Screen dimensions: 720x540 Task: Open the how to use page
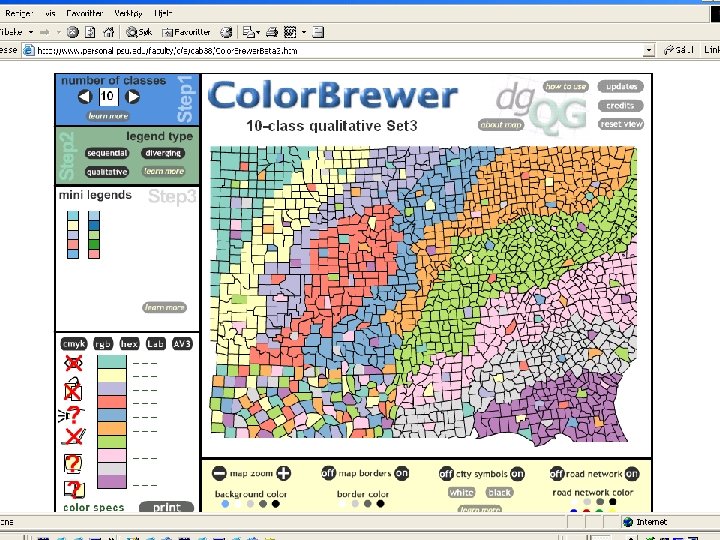click(566, 86)
